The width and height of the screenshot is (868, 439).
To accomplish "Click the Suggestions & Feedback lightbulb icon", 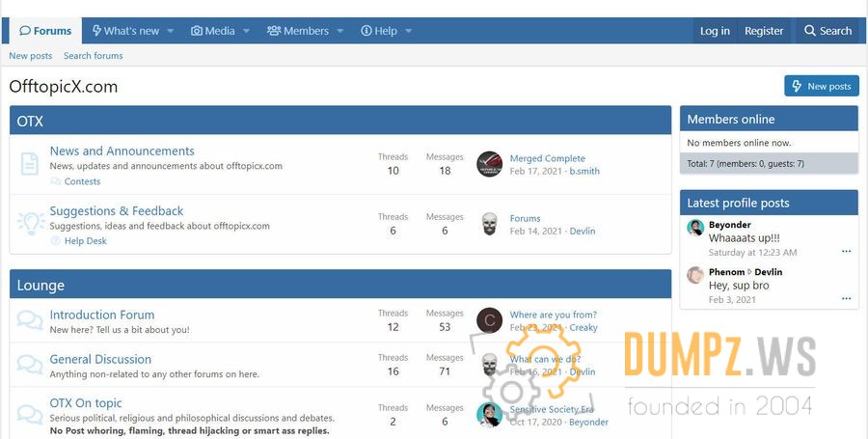I will point(31,224).
